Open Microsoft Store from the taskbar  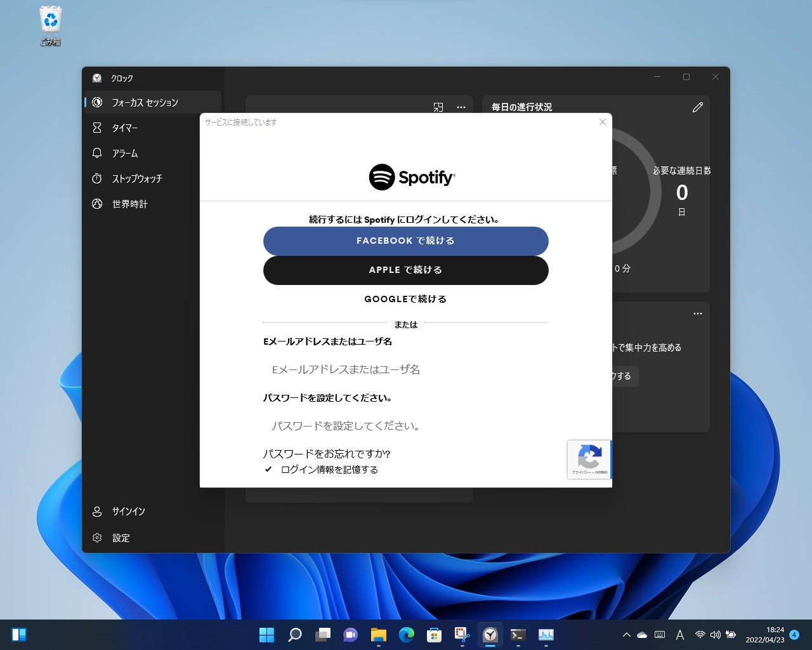[435, 635]
